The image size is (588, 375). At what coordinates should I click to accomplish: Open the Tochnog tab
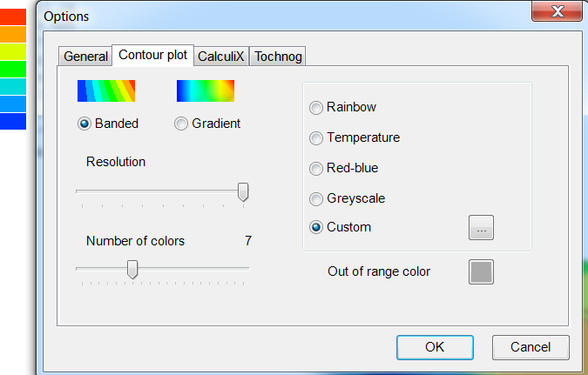[x=278, y=57]
